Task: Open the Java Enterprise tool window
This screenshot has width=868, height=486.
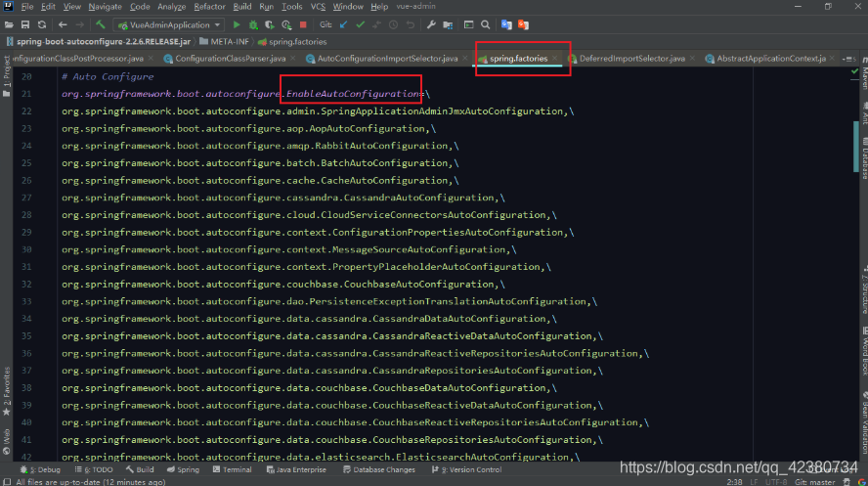Action: pyautogui.click(x=296, y=469)
